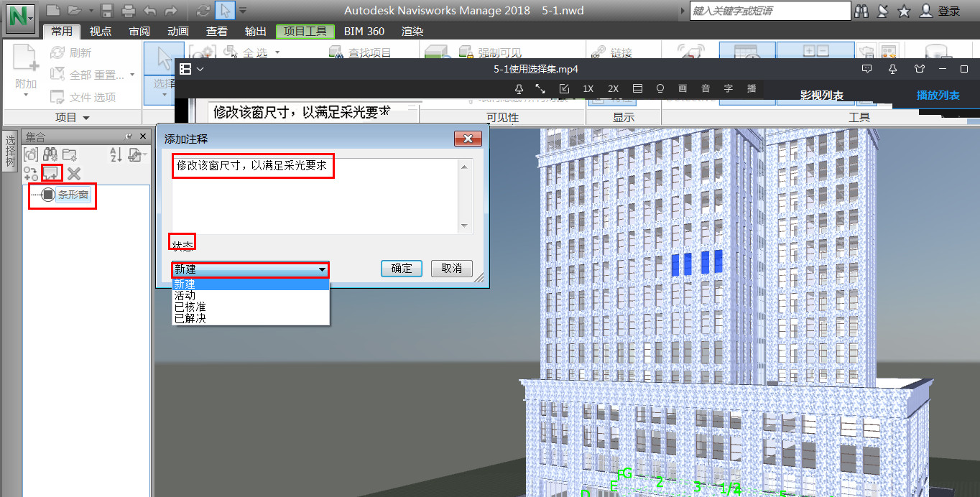
Task: Switch to 播放列表 tab in video player
Action: pyautogui.click(x=938, y=95)
